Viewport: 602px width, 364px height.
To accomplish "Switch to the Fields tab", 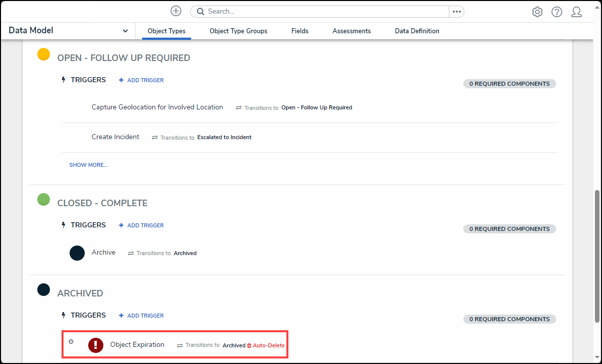I will click(x=299, y=31).
